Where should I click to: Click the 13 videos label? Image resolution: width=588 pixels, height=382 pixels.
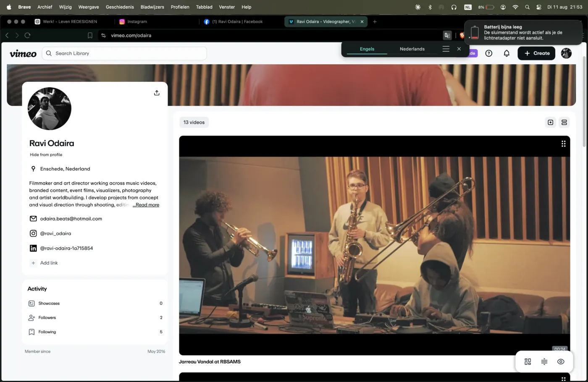click(x=194, y=122)
